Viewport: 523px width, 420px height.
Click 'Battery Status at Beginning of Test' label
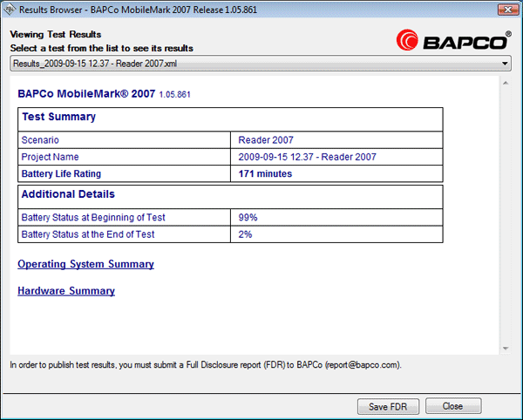(x=93, y=217)
